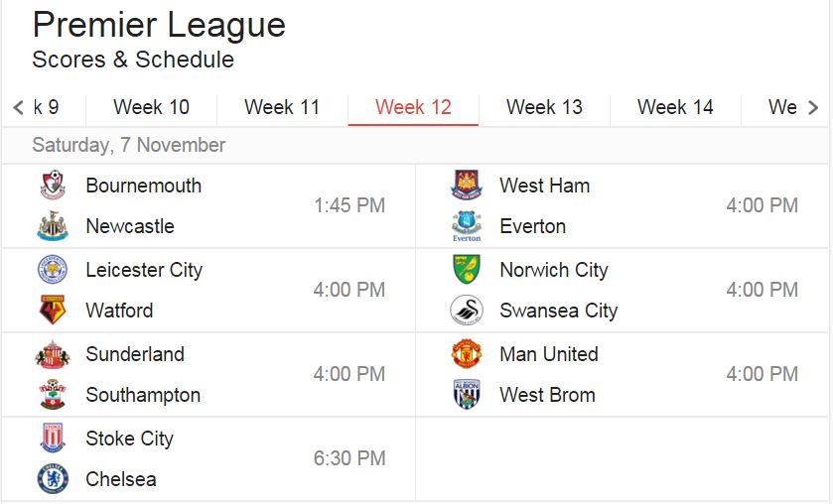Screen dimensions: 833x504
Task: Open Stoke City vs Chelsea 6:30 PM match
Action: click(x=208, y=458)
